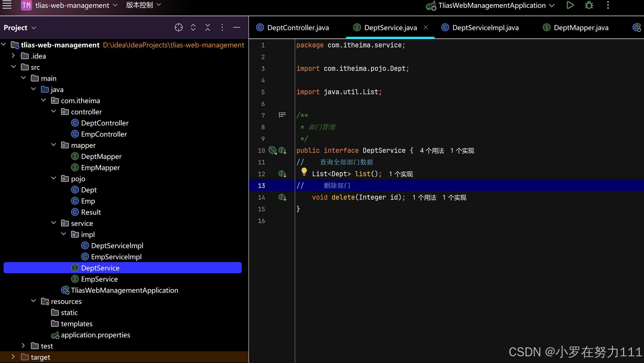Click the Debug bug icon

[589, 5]
